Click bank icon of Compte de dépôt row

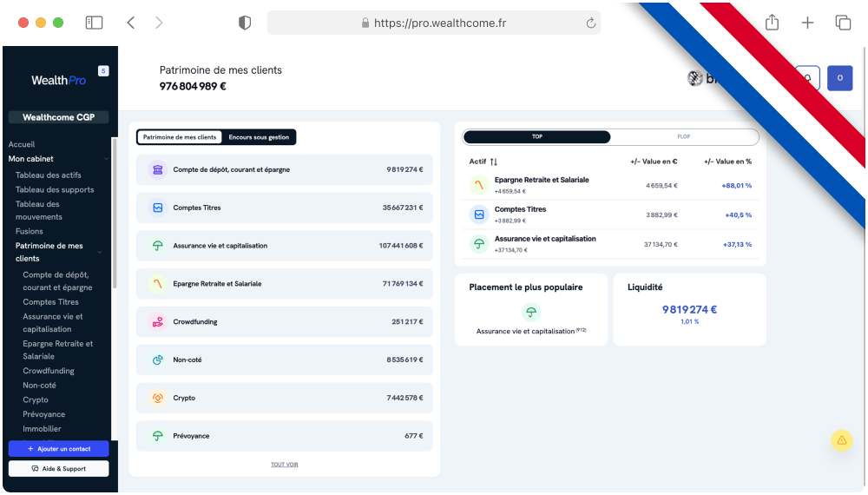pos(158,170)
